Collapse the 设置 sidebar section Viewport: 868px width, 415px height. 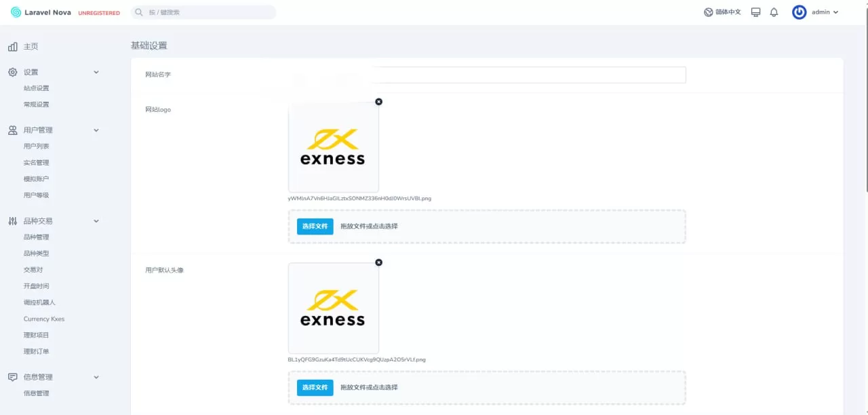tap(96, 72)
